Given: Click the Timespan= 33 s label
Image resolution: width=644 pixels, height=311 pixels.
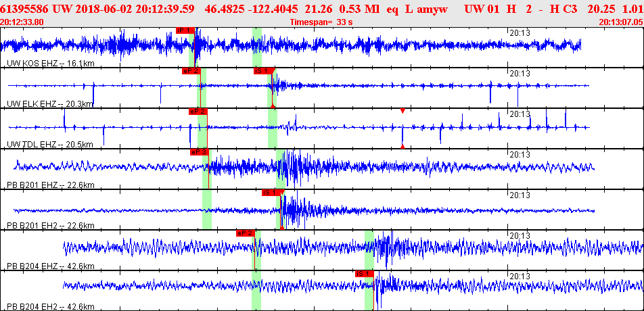Looking at the screenshot, I should [x=321, y=22].
